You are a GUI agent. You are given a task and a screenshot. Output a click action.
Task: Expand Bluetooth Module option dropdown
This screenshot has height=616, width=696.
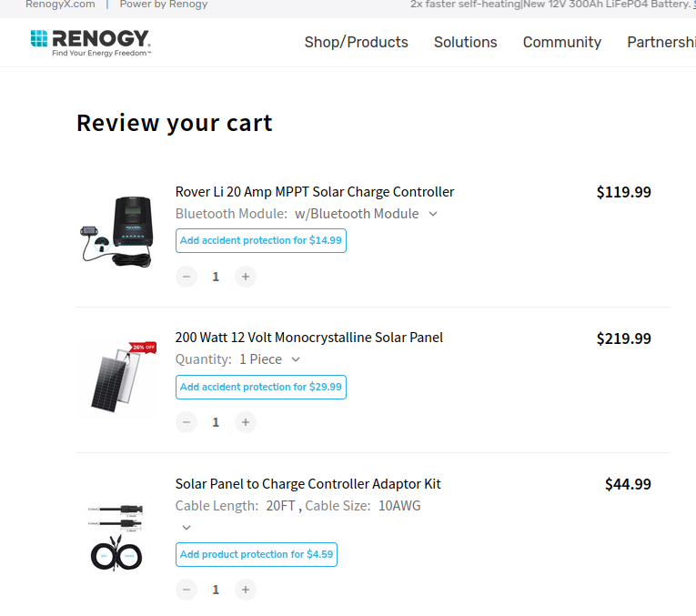click(433, 214)
